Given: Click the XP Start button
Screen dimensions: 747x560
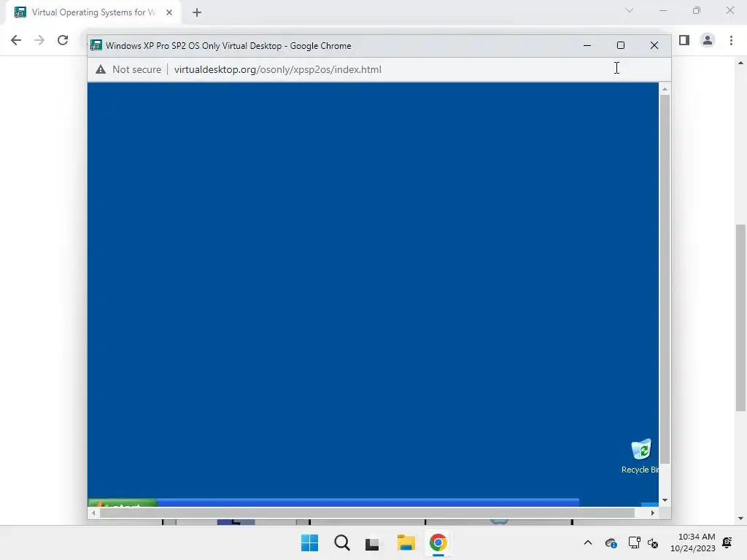Looking at the screenshot, I should click(x=123, y=503).
